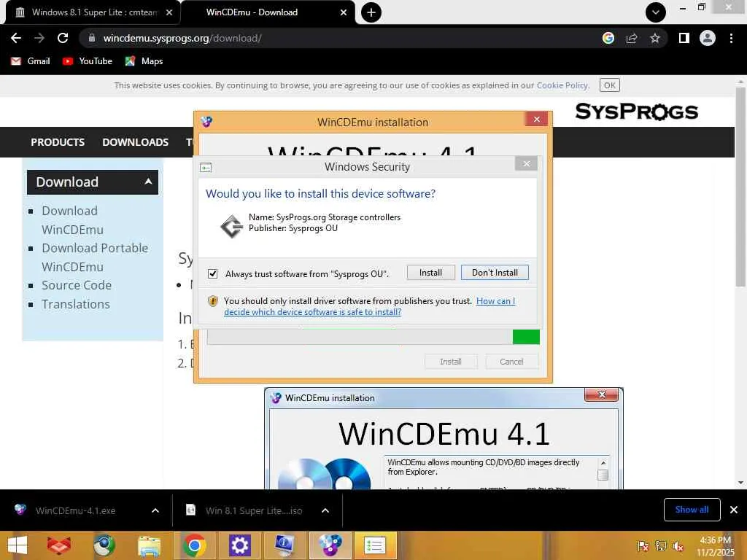Open the gear settings taskbar app

coord(239,545)
